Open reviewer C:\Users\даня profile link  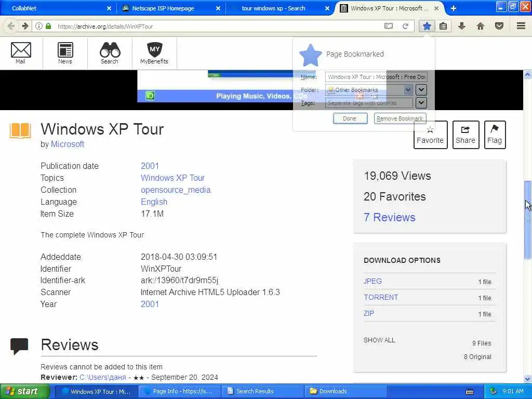click(x=103, y=377)
